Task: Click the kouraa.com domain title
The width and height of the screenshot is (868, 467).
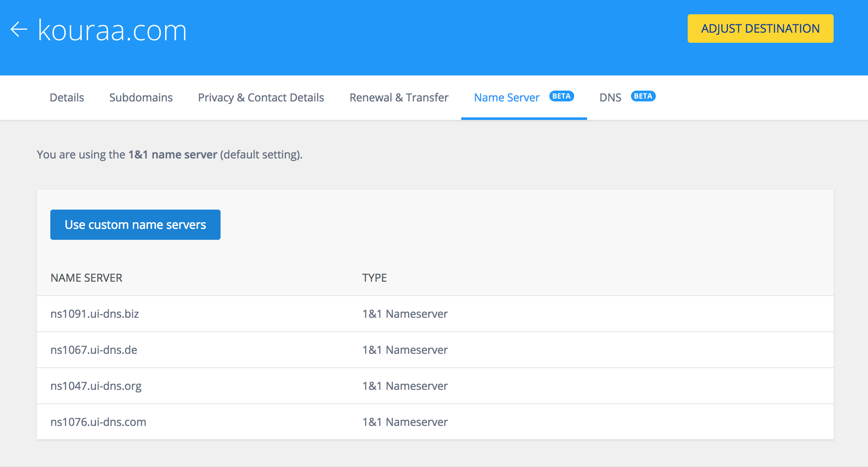Action: point(112,30)
